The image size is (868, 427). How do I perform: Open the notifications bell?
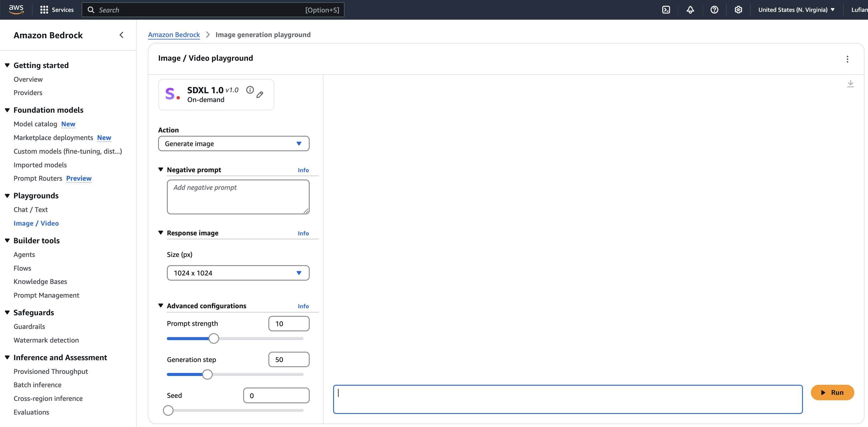click(690, 10)
